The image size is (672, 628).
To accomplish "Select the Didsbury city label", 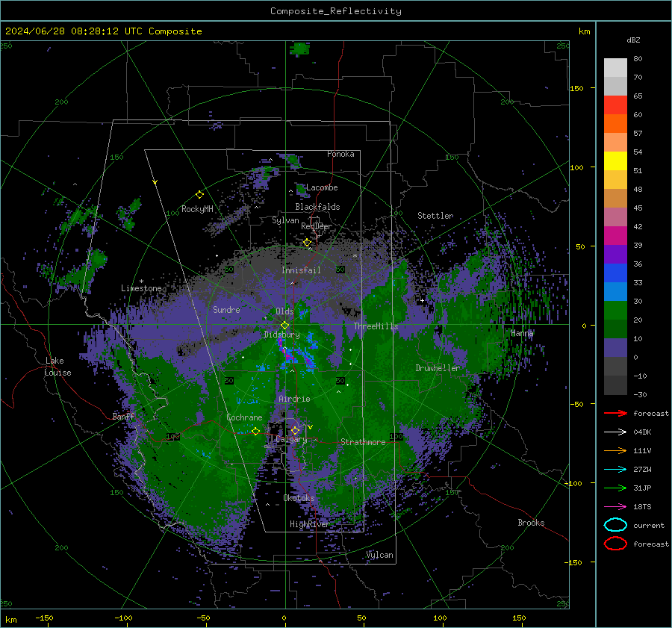I will coord(281,335).
